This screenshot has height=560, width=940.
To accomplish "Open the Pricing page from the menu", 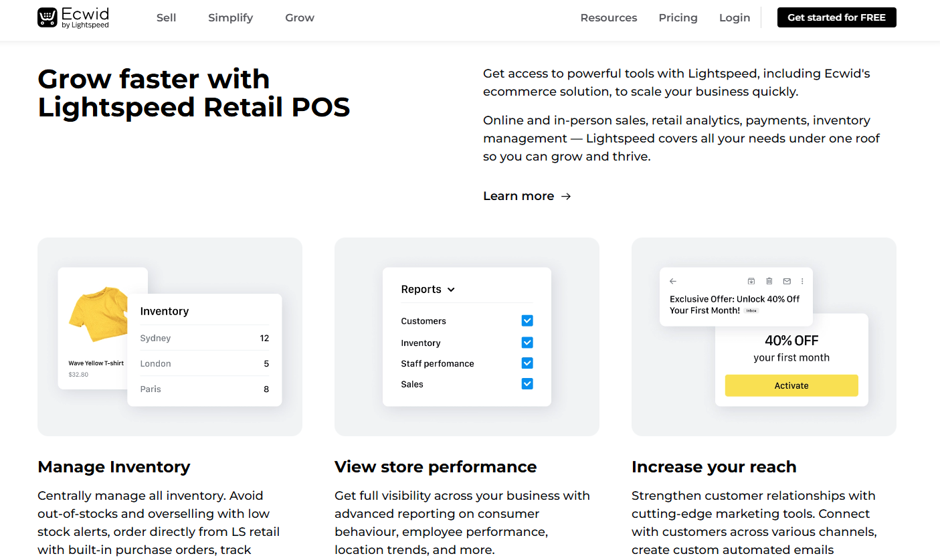I will 678,17.
